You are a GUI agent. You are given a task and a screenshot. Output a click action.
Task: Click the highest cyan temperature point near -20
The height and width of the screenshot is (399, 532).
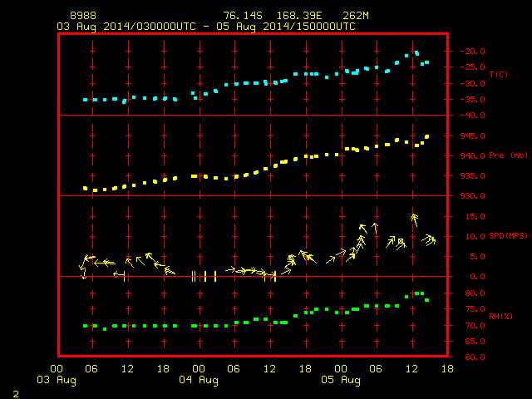(x=416, y=53)
